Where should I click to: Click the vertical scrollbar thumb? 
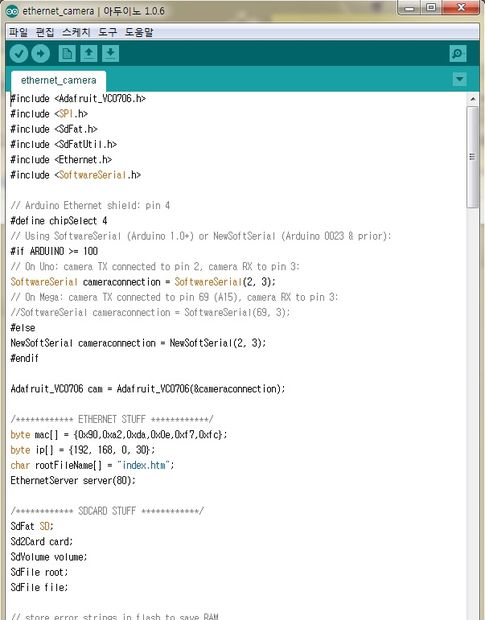tap(472, 157)
